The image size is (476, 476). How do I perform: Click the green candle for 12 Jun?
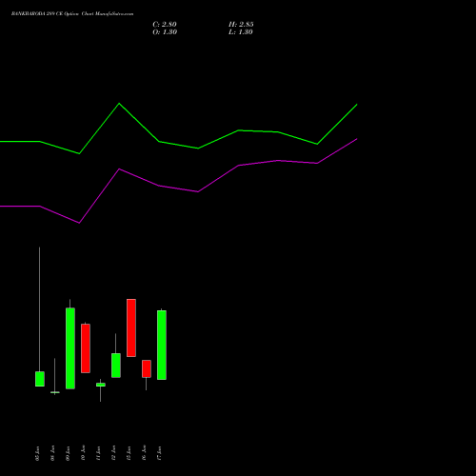pos(116,366)
